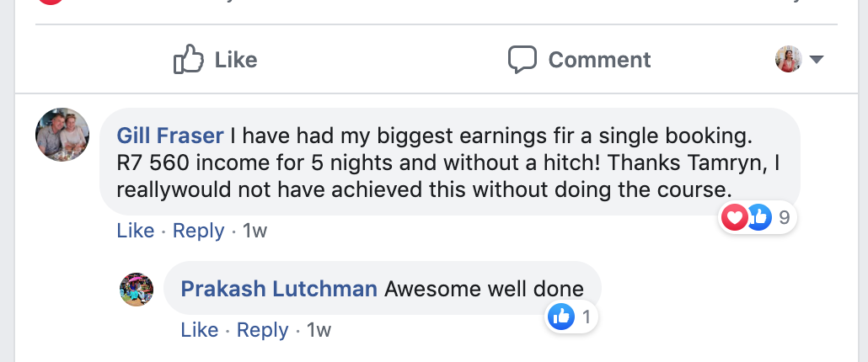Show the 1 reaction count on Prakash's comment
868x362 pixels.
(586, 317)
